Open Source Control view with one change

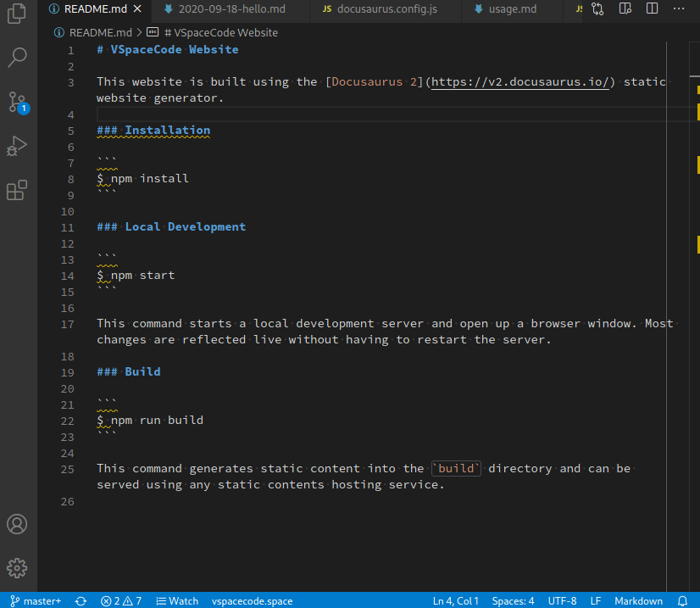pyautogui.click(x=18, y=103)
